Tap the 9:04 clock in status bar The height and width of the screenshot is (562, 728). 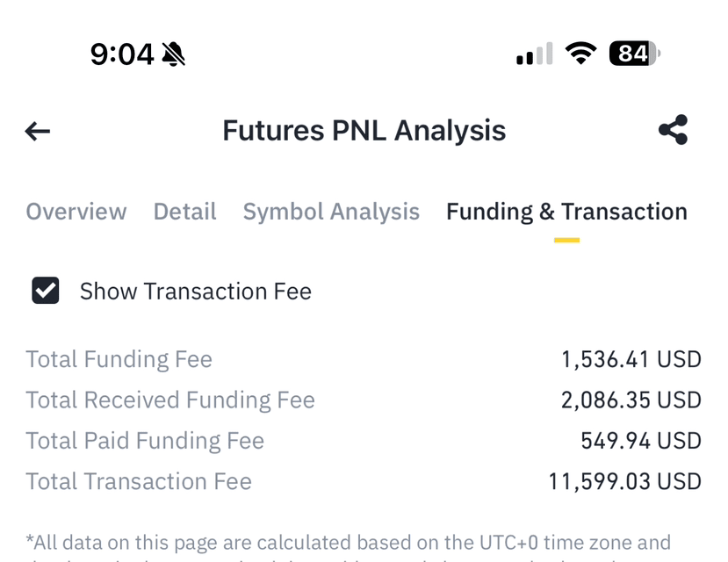(x=122, y=54)
